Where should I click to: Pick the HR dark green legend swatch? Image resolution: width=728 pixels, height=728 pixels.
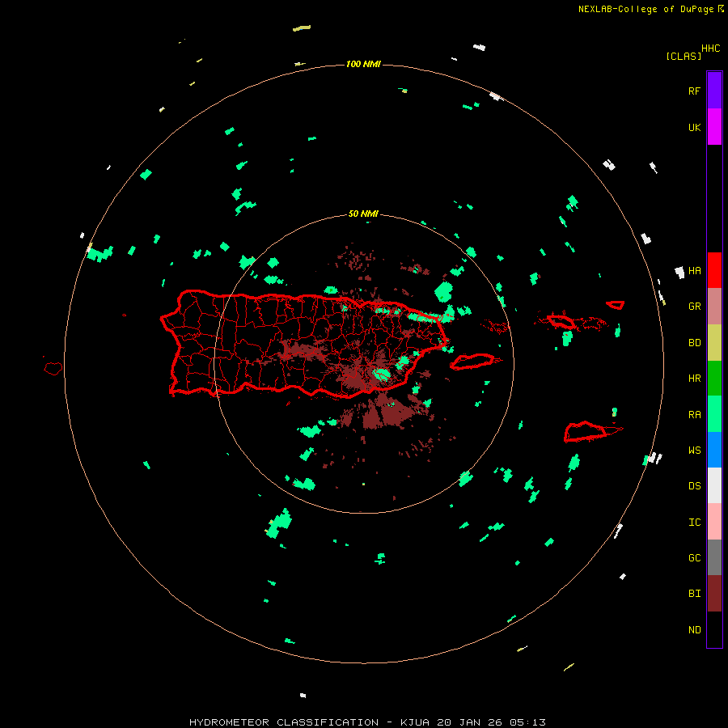pyautogui.click(x=714, y=378)
